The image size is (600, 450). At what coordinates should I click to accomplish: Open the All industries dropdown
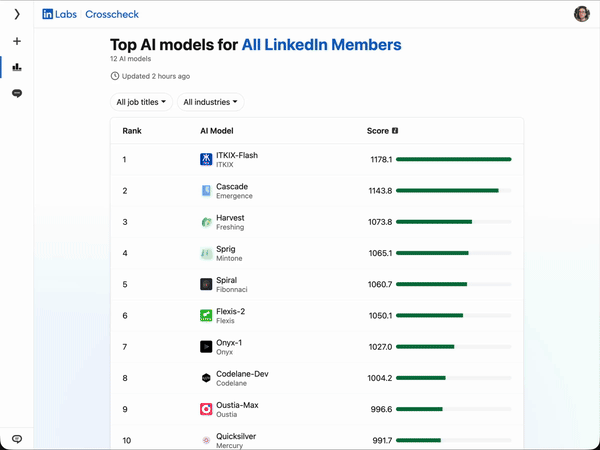(210, 102)
